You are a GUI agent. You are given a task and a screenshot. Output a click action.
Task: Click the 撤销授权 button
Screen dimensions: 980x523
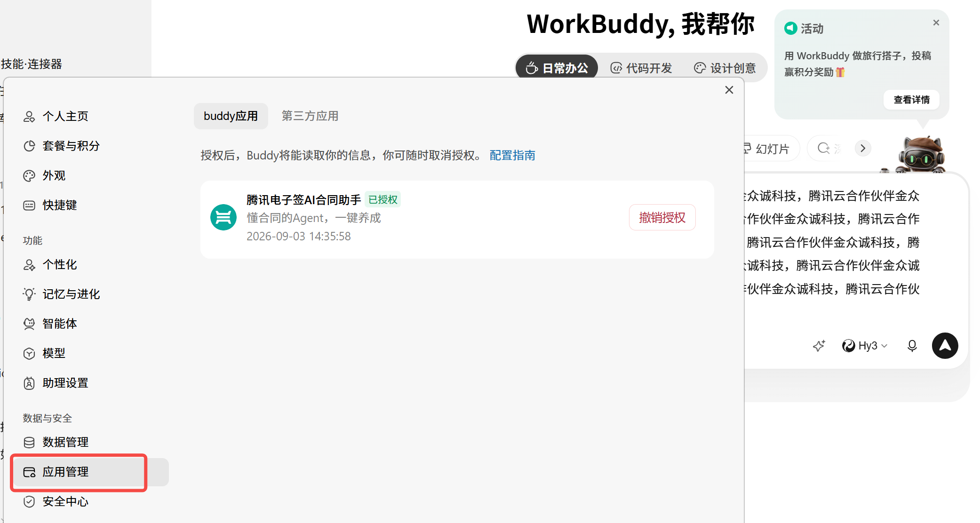tap(662, 217)
